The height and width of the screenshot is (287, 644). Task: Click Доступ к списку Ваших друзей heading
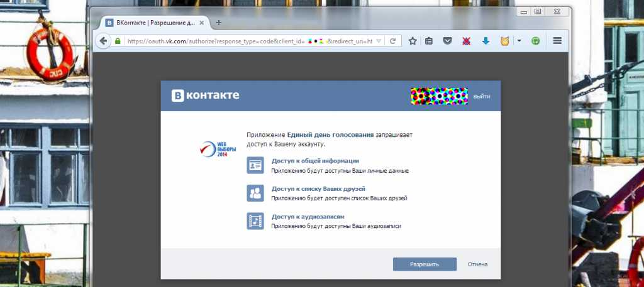pos(318,188)
